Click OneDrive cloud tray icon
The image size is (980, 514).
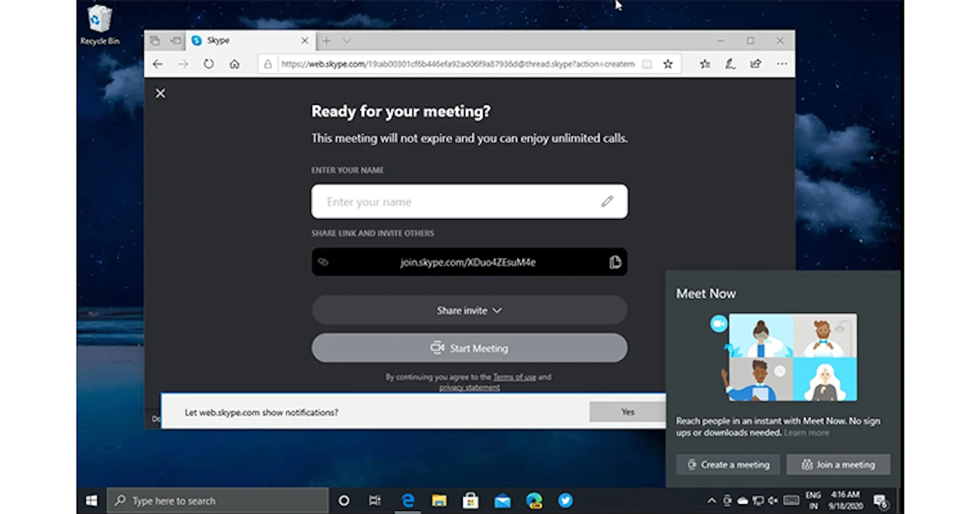[x=743, y=501]
